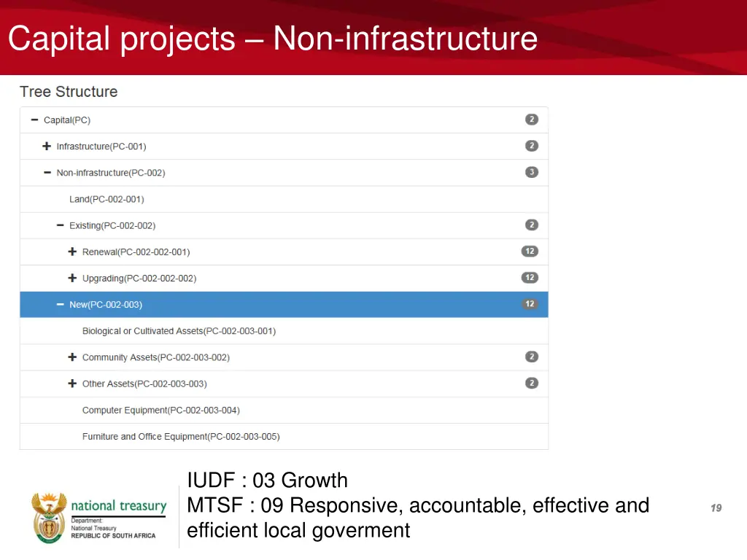
Task: Click the count badge on Community Assets row
Action: click(532, 357)
